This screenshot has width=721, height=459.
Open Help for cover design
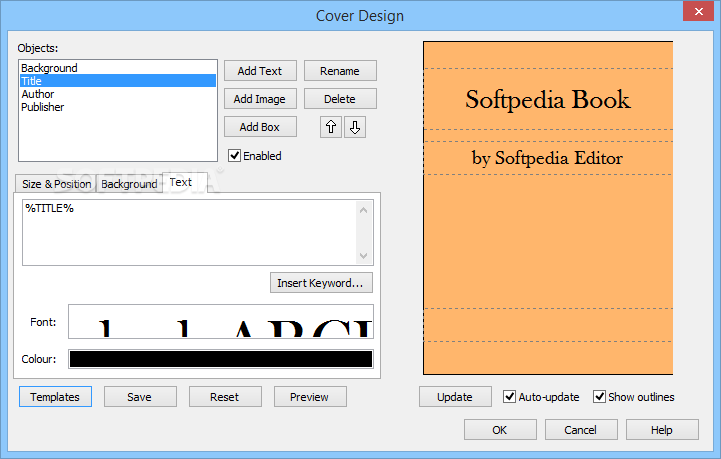(x=662, y=430)
